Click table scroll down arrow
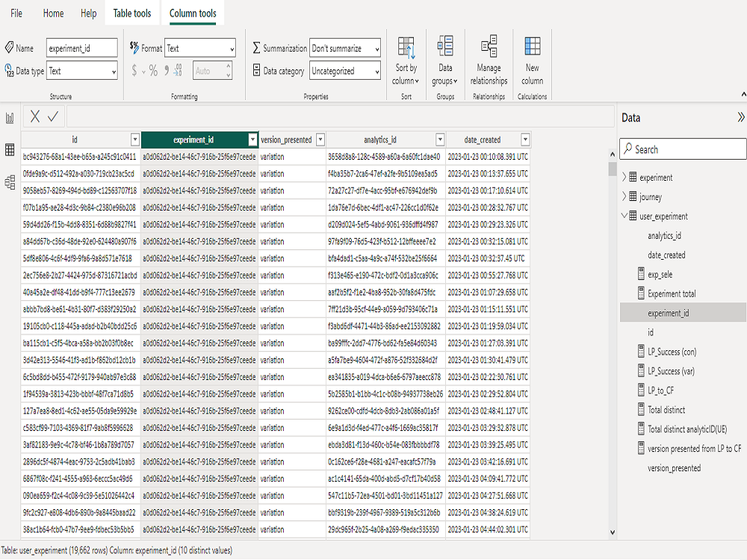The width and height of the screenshot is (747, 560). (x=613, y=532)
